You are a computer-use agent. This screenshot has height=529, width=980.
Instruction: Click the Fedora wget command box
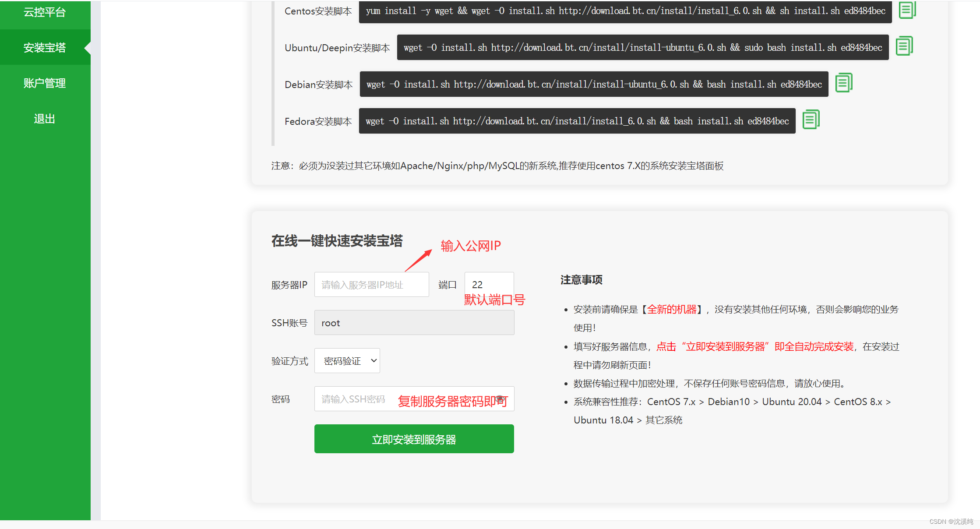pyautogui.click(x=577, y=121)
